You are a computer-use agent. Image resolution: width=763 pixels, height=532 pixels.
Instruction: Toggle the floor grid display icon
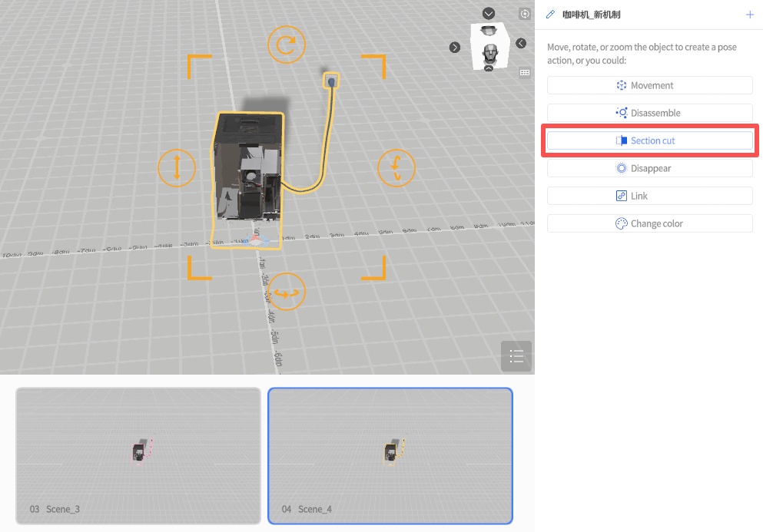click(525, 72)
